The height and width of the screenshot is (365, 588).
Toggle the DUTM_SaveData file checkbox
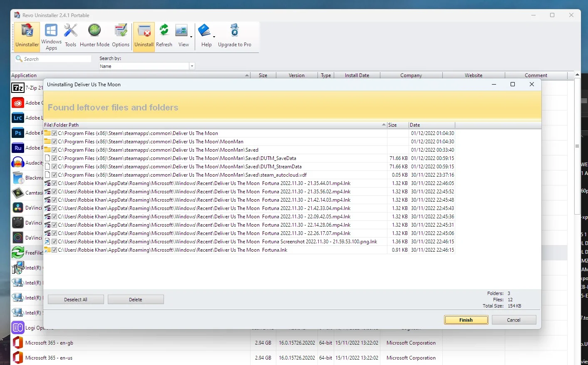click(x=54, y=158)
